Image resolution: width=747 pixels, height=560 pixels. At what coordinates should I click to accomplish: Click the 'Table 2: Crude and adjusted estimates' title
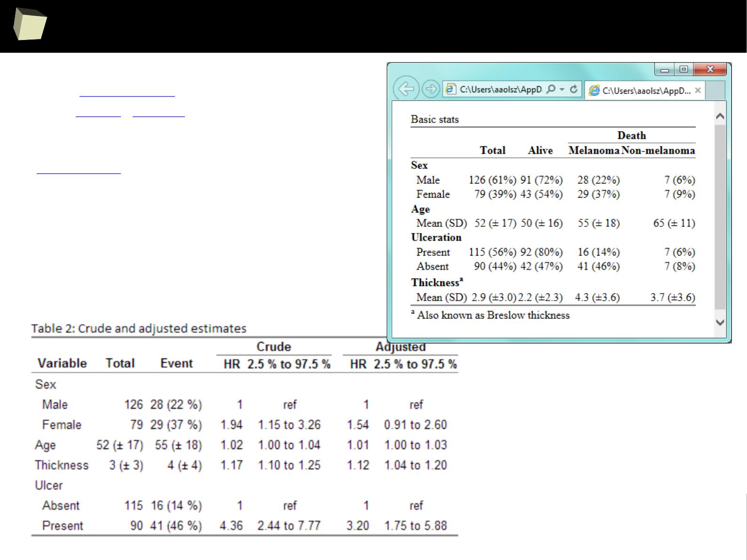coord(139,328)
